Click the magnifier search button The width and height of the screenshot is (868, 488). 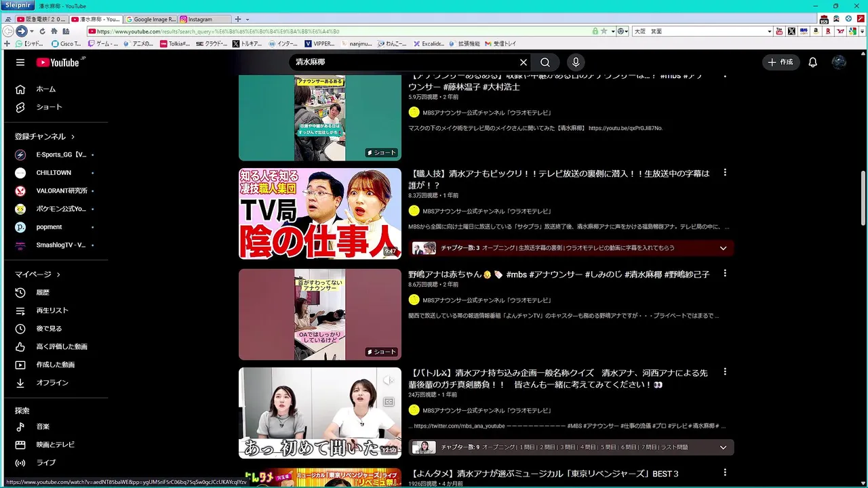click(x=545, y=62)
